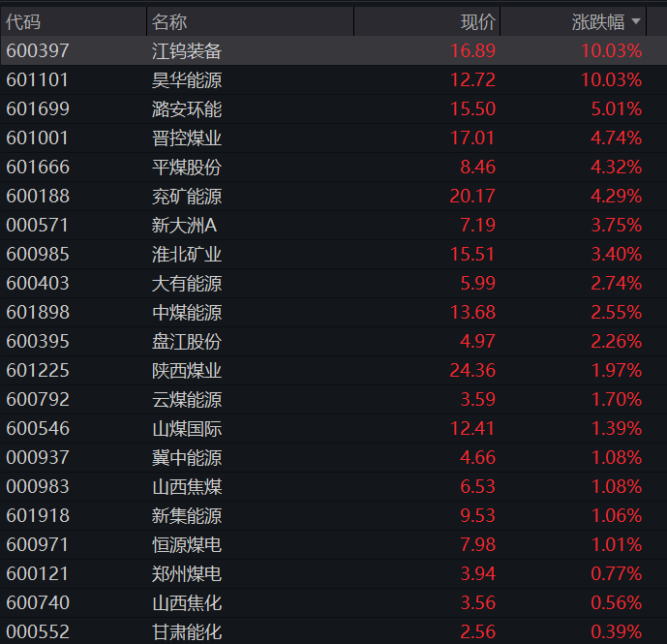Select stock code 600971
Image resolution: width=667 pixels, height=644 pixels.
(37, 545)
